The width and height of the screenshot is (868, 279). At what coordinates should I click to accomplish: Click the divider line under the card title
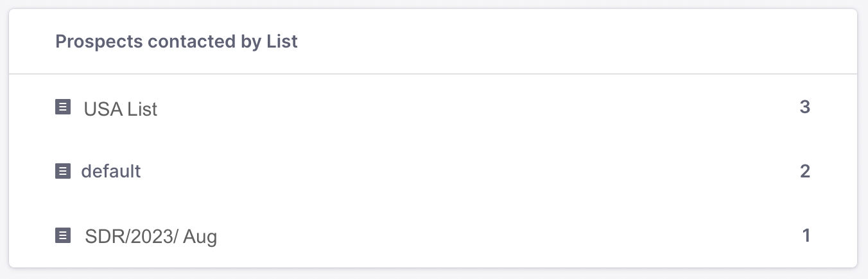tap(433, 74)
